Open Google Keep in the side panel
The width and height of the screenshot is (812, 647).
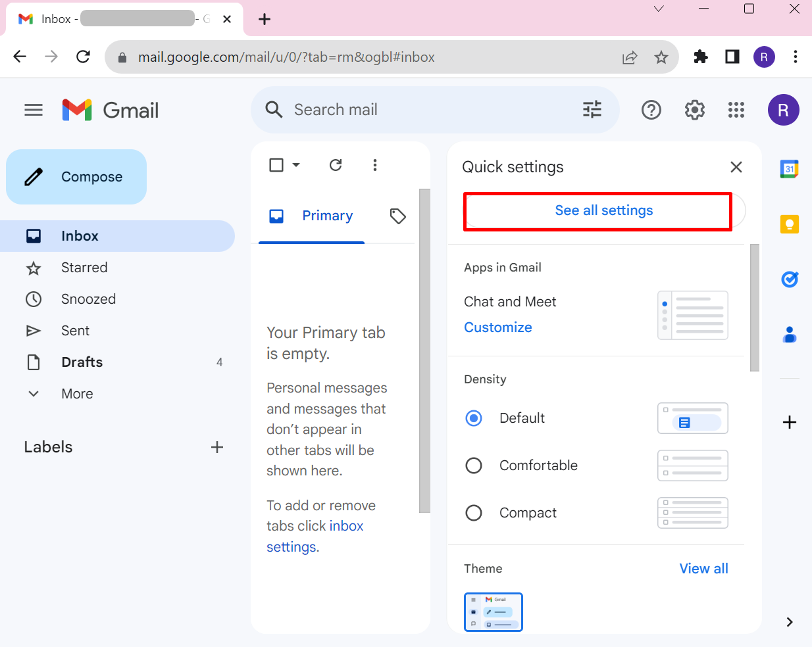(789, 224)
